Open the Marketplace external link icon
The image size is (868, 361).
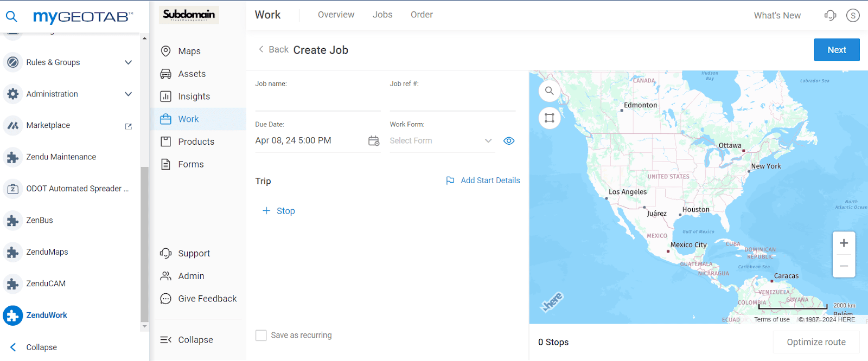129,126
